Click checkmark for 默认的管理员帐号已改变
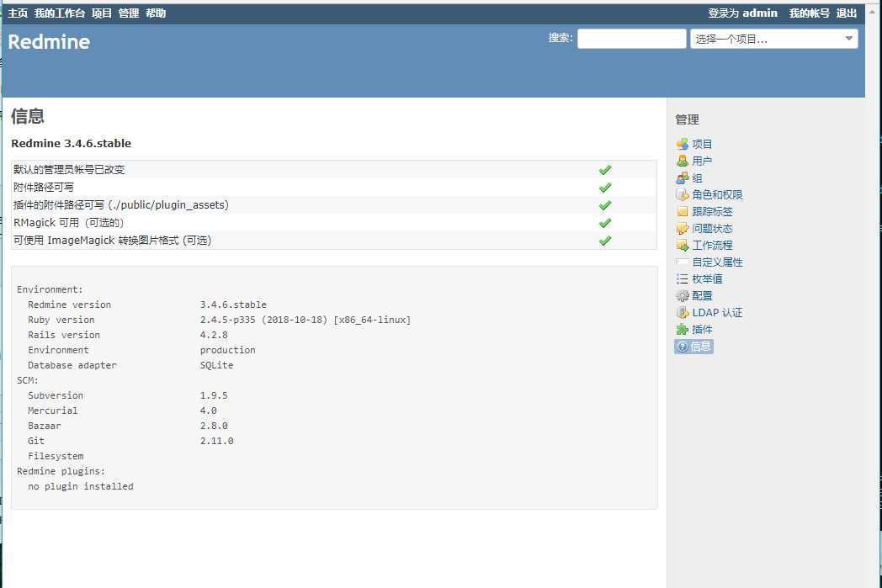The height and width of the screenshot is (588, 882). click(x=604, y=170)
